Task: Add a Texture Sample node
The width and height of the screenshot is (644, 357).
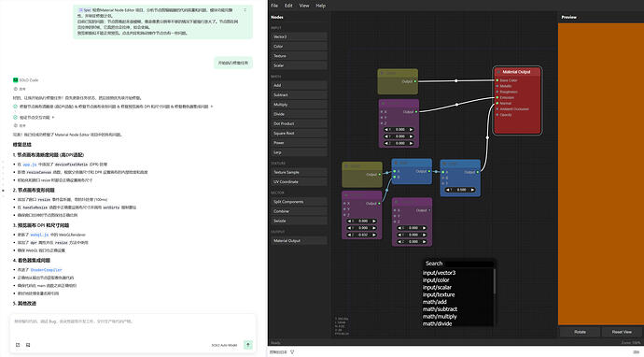Action: click(x=299, y=172)
